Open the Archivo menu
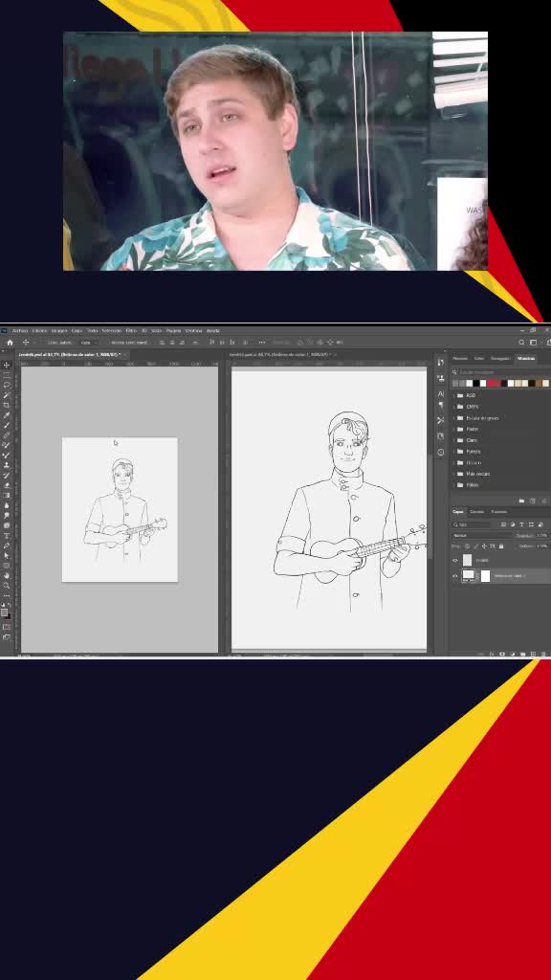The width and height of the screenshot is (551, 980). click(20, 330)
